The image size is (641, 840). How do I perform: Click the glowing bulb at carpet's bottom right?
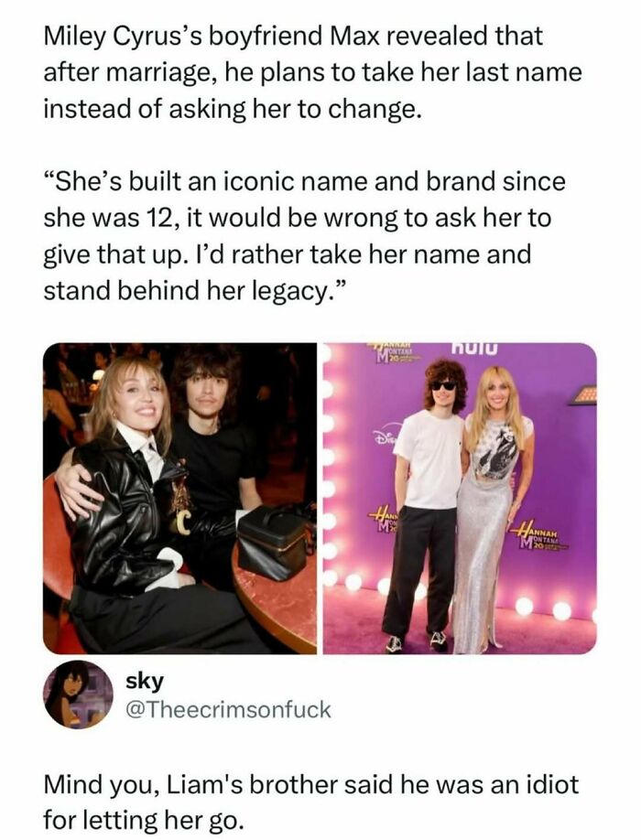pyautogui.click(x=561, y=610)
